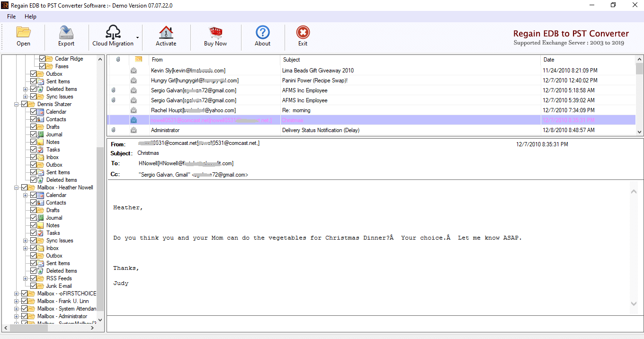Select Sent Items under Heather Nowell
Image resolution: width=644 pixels, height=339 pixels.
[58, 263]
